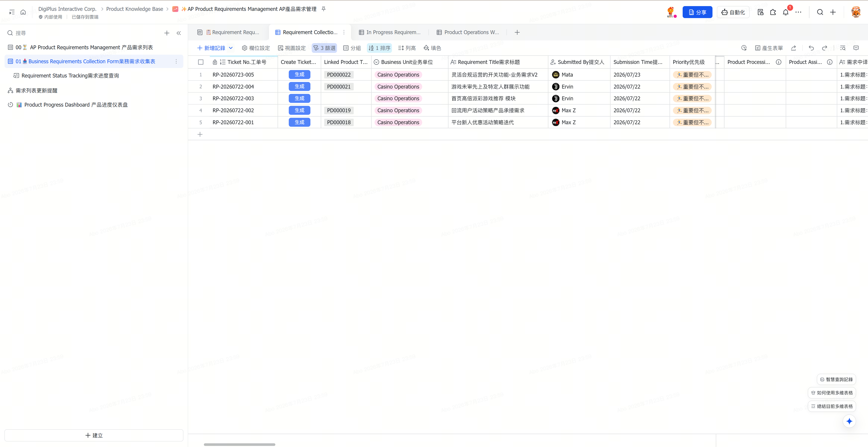
Task: Open the comments panel icon
Action: pos(856,48)
